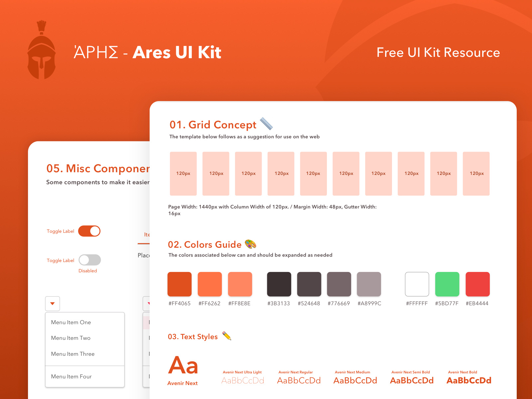Screen dimensions: 532x399
Task: Pick the #5BD77F green swatch
Action: pyautogui.click(x=448, y=284)
